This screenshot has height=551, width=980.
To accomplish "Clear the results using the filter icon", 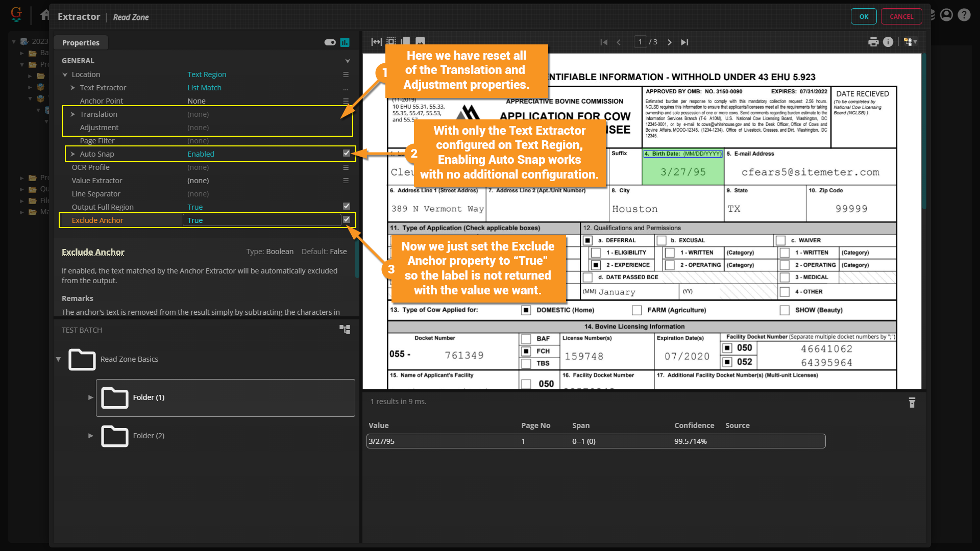I will (912, 403).
